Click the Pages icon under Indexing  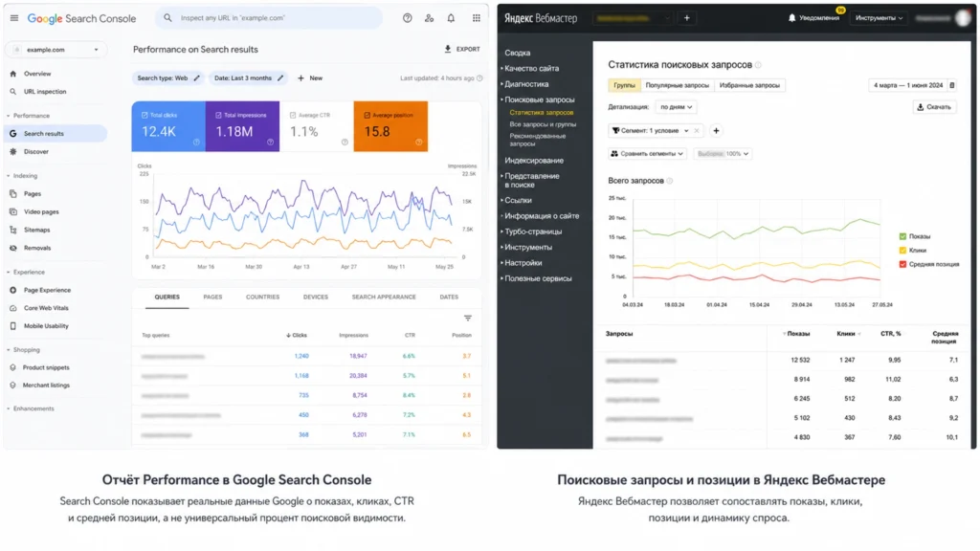click(x=13, y=193)
